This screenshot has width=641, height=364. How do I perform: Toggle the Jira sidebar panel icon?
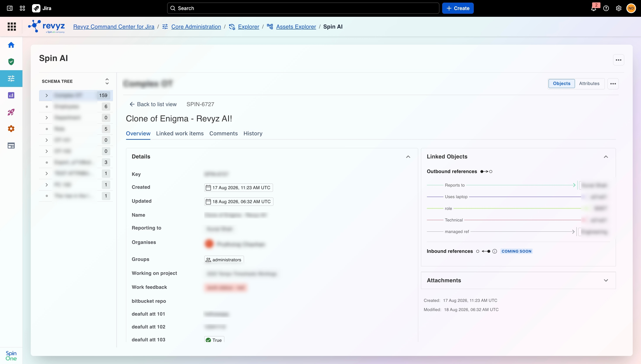point(10,8)
